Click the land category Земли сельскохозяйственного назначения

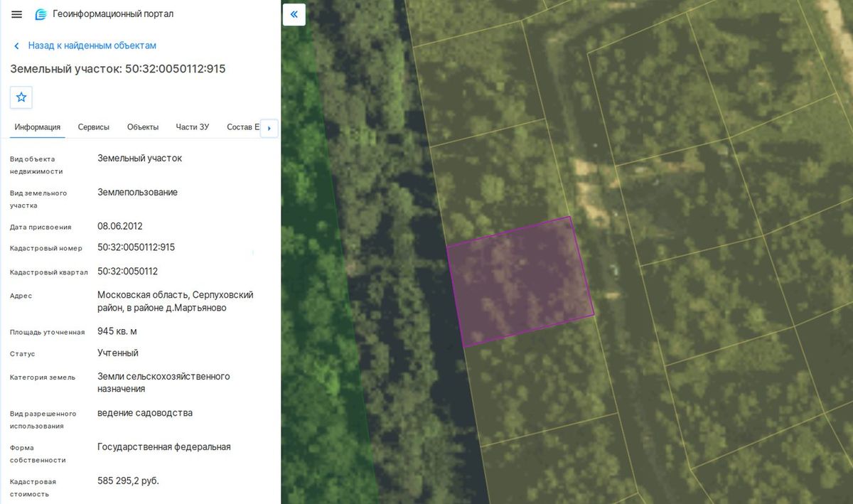coord(163,382)
